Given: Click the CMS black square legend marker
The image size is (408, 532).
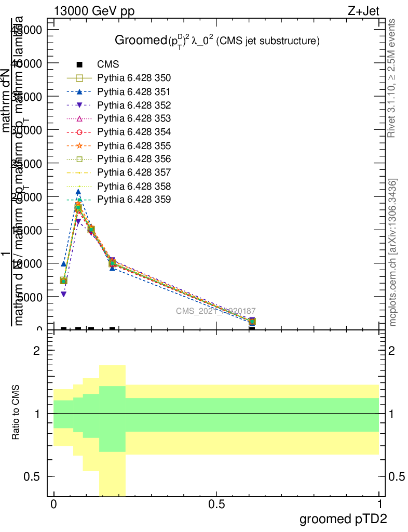Looking at the screenshot, I should pyautogui.click(x=79, y=64).
